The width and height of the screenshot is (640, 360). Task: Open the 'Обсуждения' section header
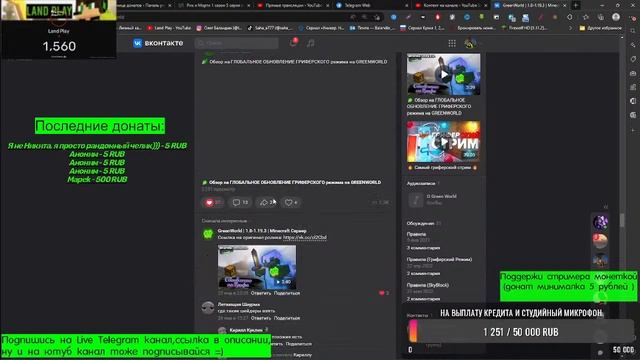click(x=420, y=224)
